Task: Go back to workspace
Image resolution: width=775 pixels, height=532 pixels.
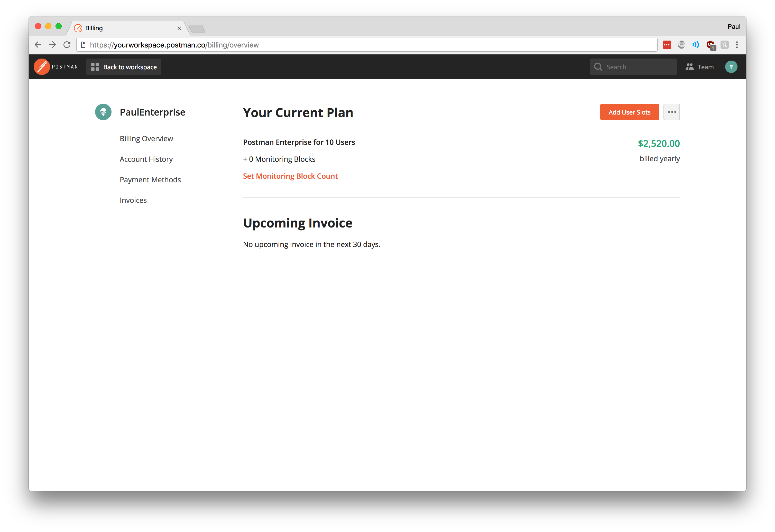Action: tap(124, 67)
